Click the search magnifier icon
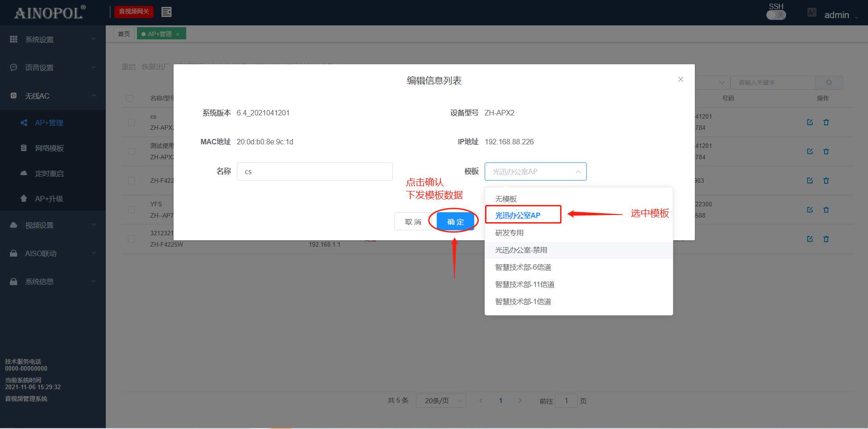868x429 pixels. [829, 82]
